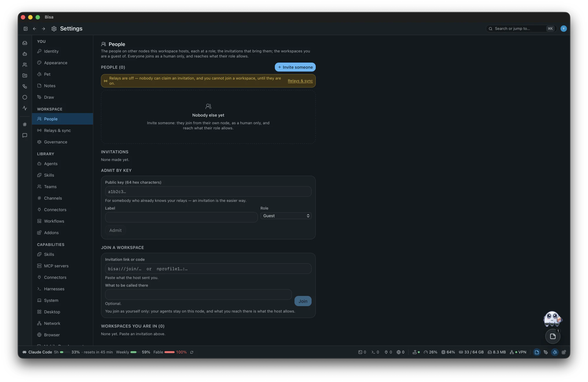Open the hashtag channels icon in left rail
The image size is (588, 382).
tap(25, 125)
